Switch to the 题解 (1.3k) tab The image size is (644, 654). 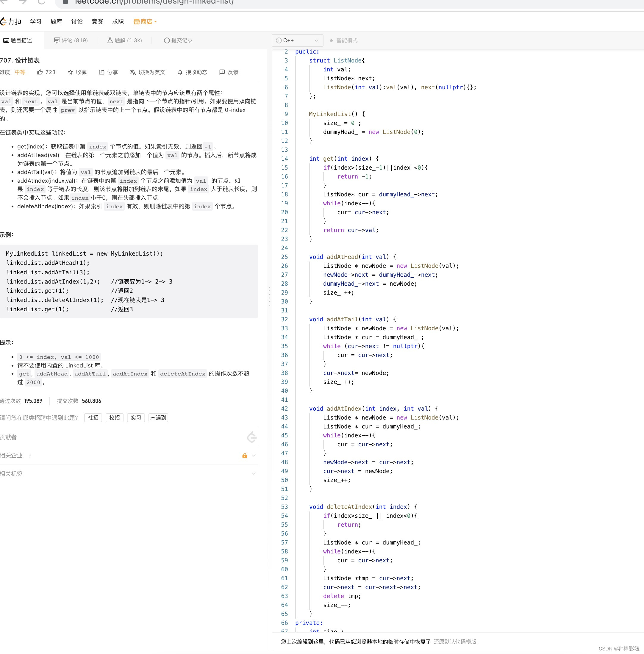coord(124,40)
